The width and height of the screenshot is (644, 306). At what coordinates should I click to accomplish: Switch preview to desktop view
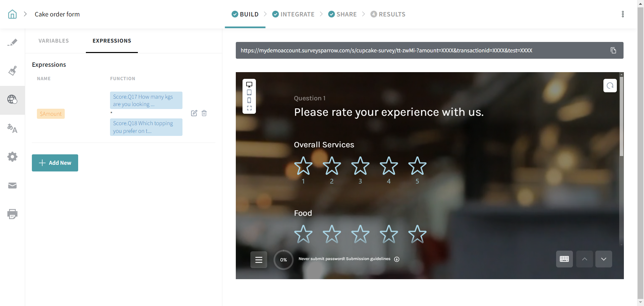(x=249, y=85)
